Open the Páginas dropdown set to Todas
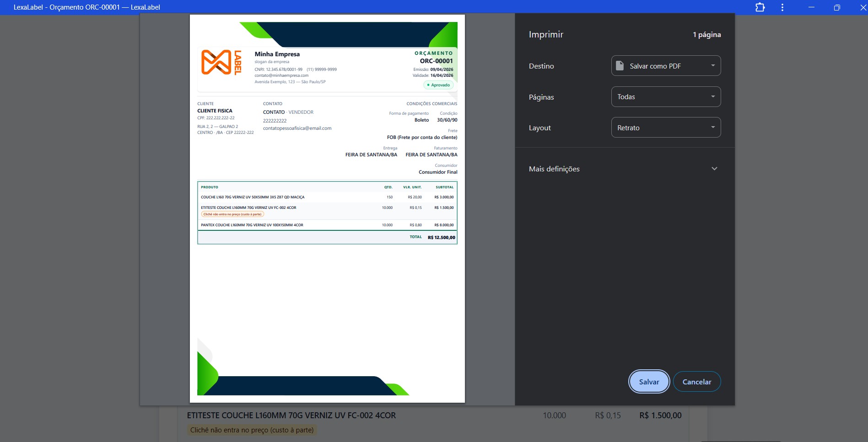The image size is (868, 442). point(666,97)
